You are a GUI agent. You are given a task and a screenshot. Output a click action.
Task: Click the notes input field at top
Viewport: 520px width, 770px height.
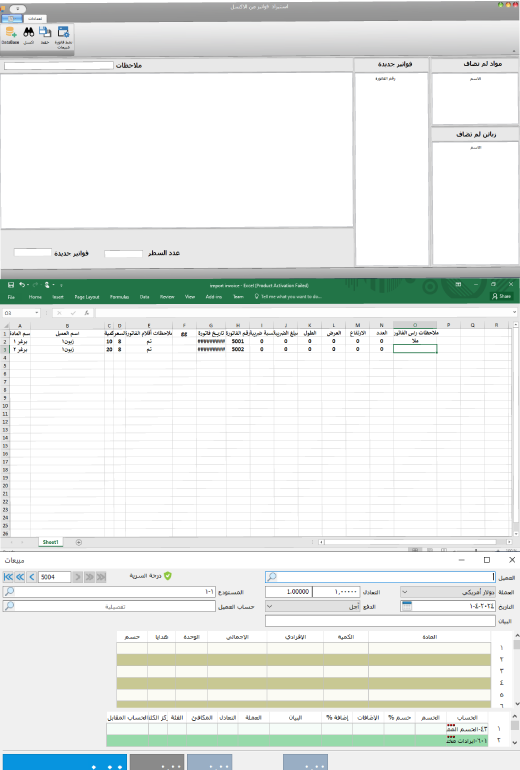point(58,65)
